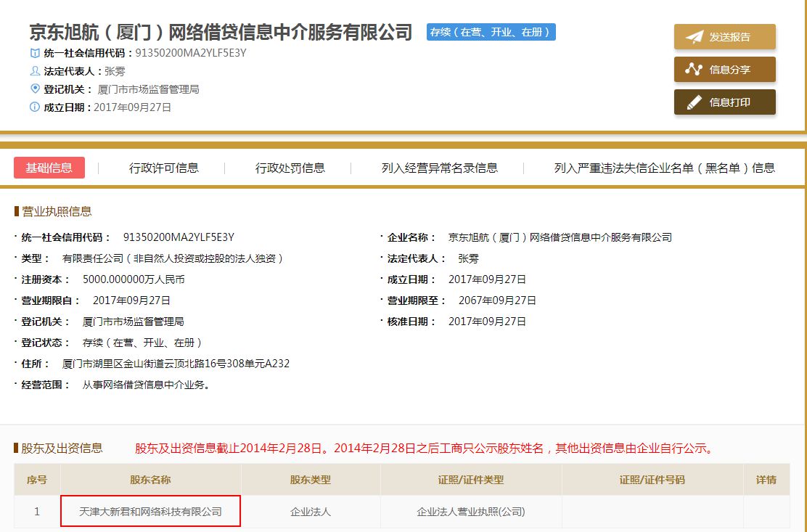The height and width of the screenshot is (532, 807).
Task: Click the 股东类型 column header
Action: pos(311,480)
